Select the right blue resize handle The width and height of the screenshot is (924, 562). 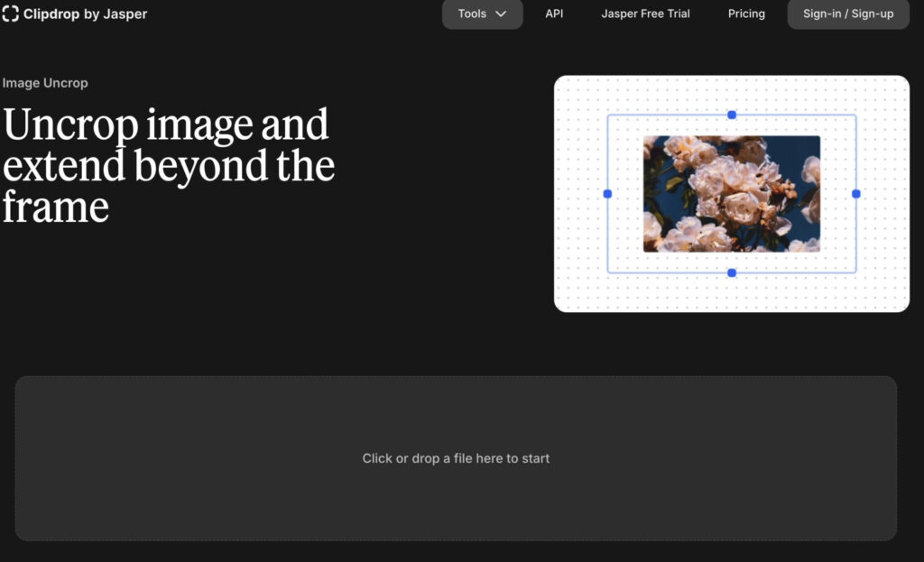pos(856,194)
